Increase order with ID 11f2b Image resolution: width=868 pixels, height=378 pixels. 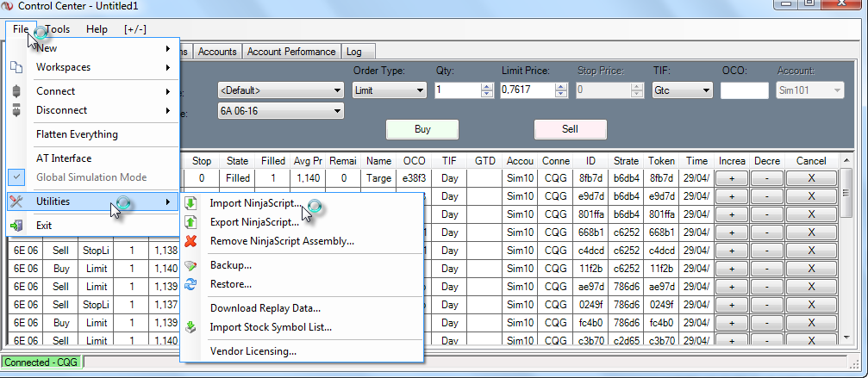731,269
